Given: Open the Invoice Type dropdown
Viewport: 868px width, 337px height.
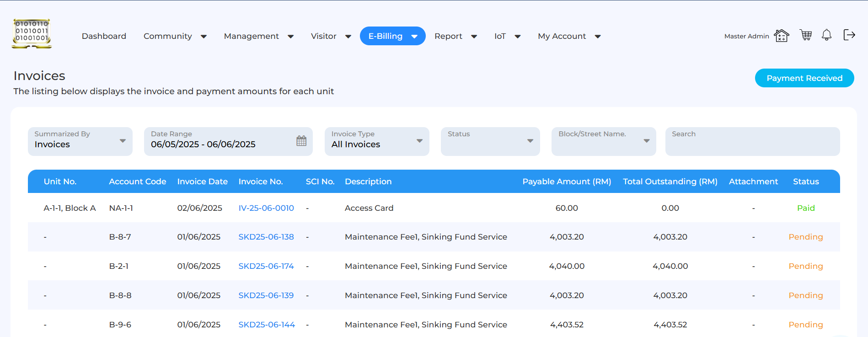Looking at the screenshot, I should tap(377, 141).
